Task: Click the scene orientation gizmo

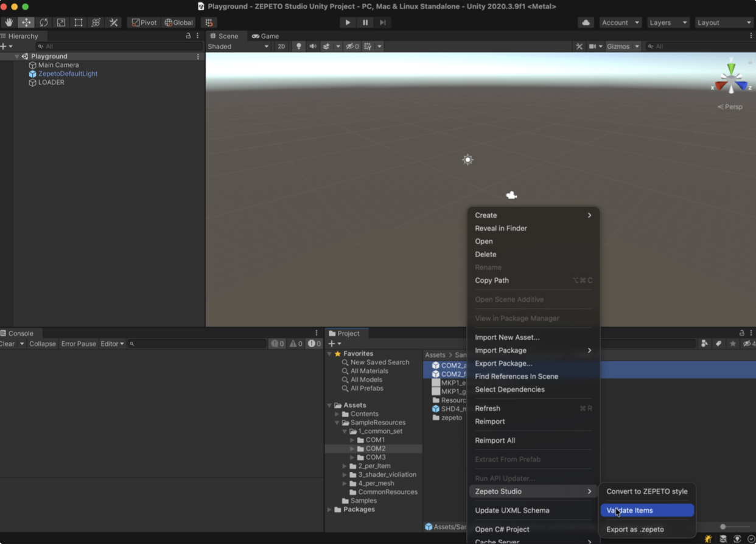Action: coord(730,79)
